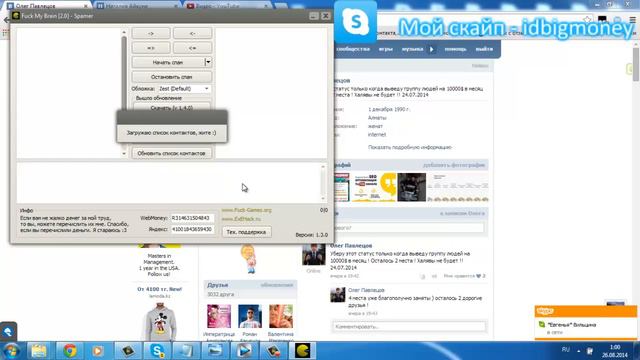Select the Яндекс wallet number field
This screenshot has width=640, height=360.
tap(192, 229)
